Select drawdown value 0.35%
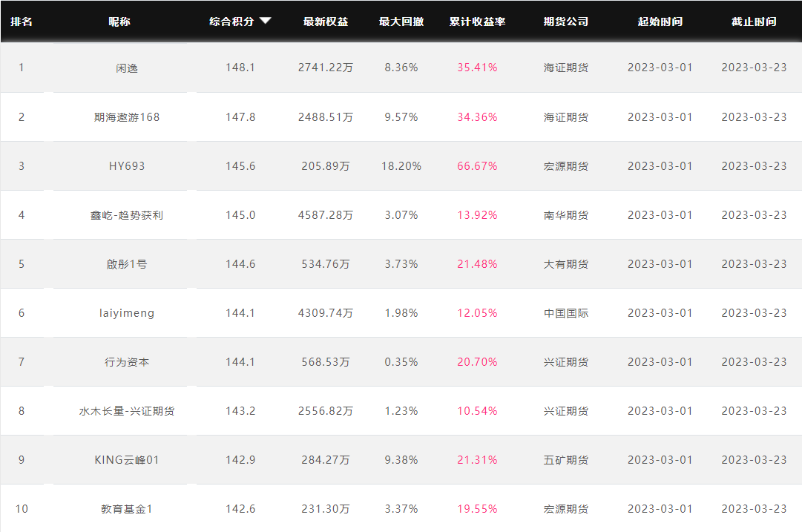802x532 pixels. click(x=401, y=362)
